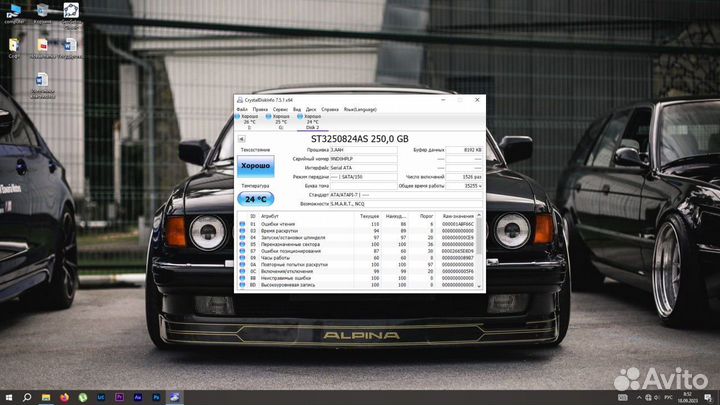Click the Общее время работы value field
720x405 pixels.
465,185
